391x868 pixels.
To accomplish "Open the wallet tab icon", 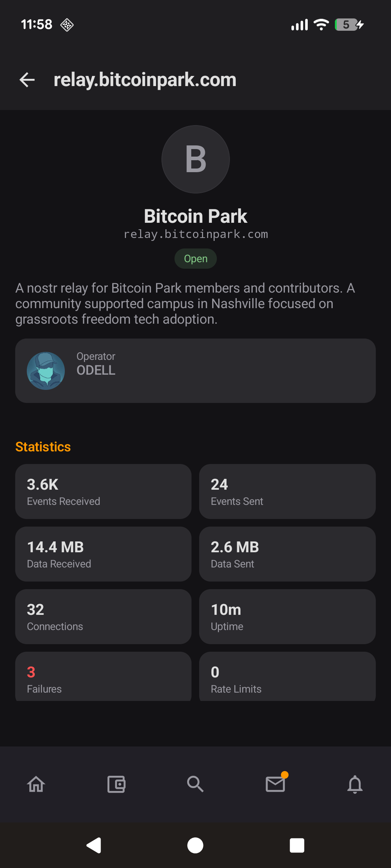I will coord(116,784).
